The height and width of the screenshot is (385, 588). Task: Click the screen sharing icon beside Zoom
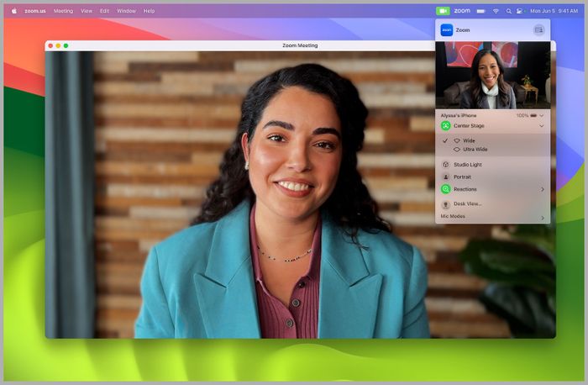[x=538, y=29]
